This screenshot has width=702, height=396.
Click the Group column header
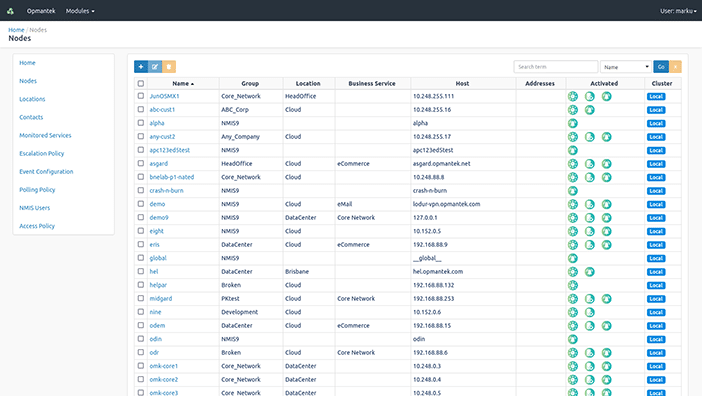click(250, 83)
